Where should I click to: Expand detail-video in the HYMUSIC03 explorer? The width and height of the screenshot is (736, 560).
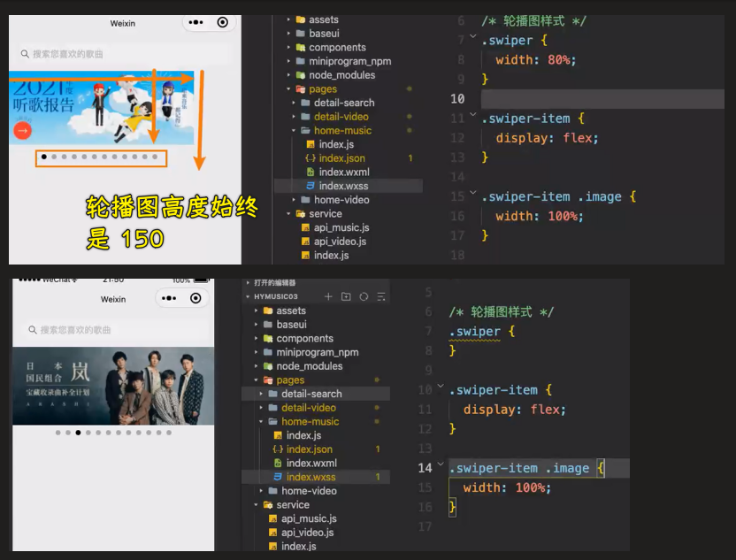[262, 408]
